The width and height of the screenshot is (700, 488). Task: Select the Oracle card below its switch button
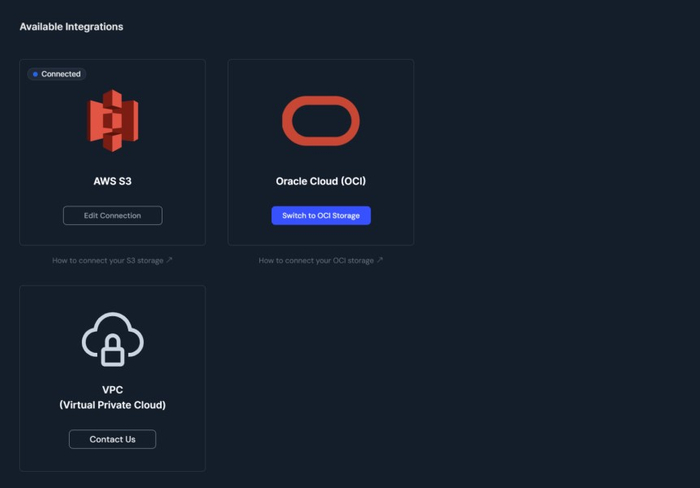tap(320, 235)
